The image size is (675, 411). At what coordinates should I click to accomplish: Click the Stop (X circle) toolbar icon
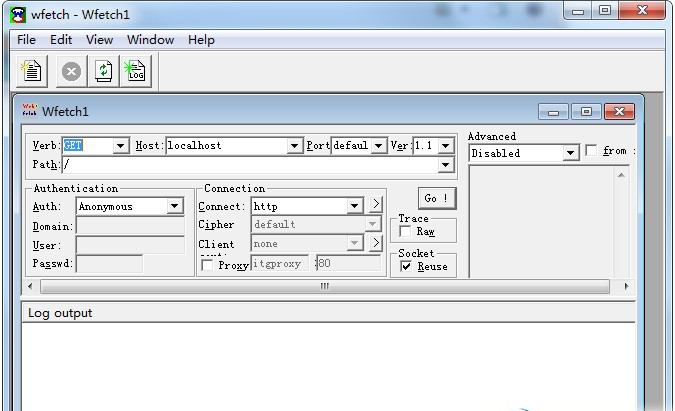click(71, 71)
